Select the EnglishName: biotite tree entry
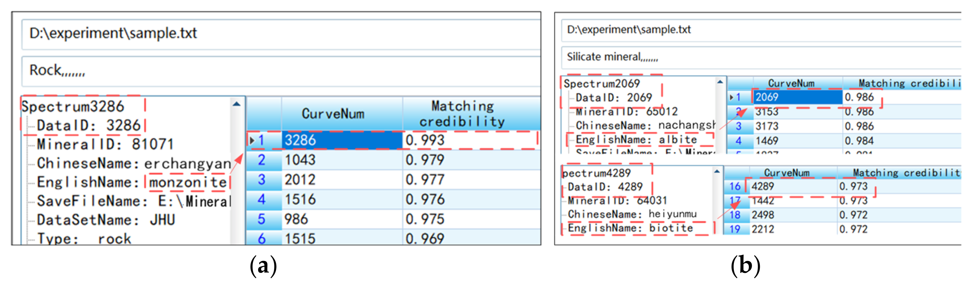 point(630,228)
